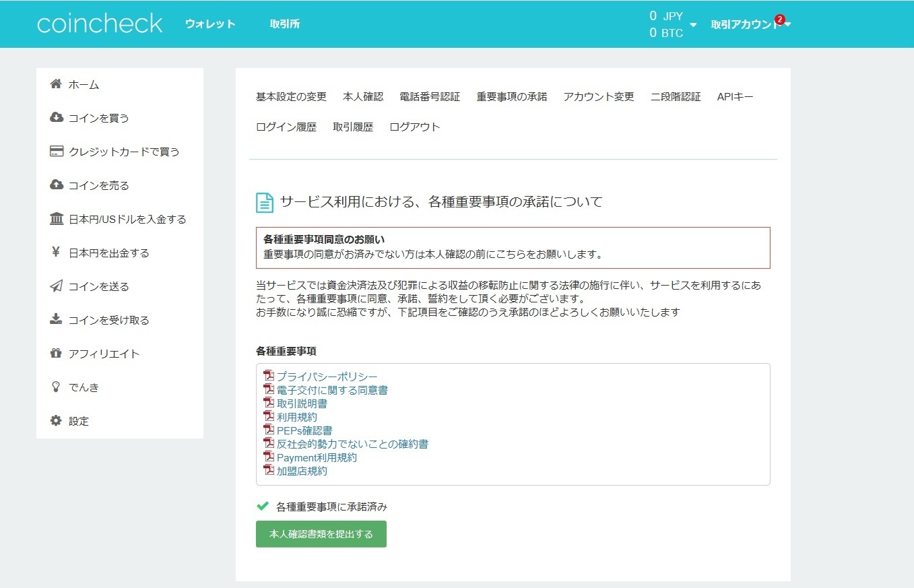Switch to 二段階認証 tab
The width and height of the screenshot is (914, 588).
coord(676,96)
